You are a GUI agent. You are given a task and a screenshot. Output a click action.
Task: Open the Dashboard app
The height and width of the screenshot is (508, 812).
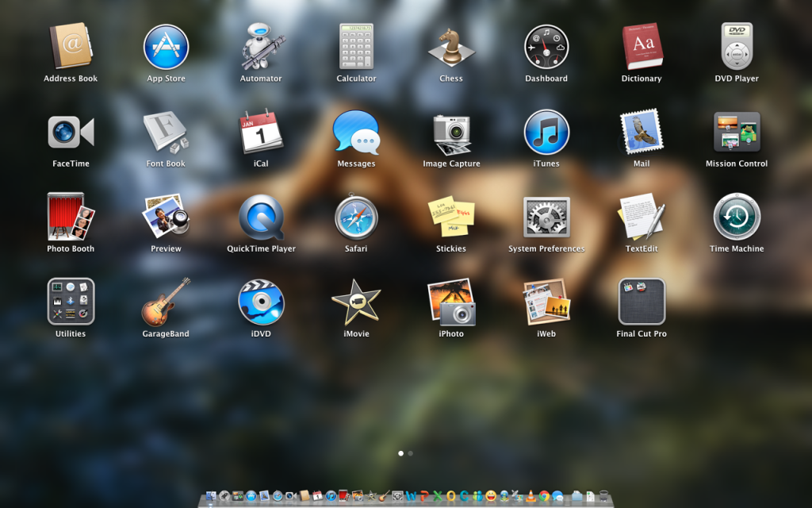pos(546,47)
